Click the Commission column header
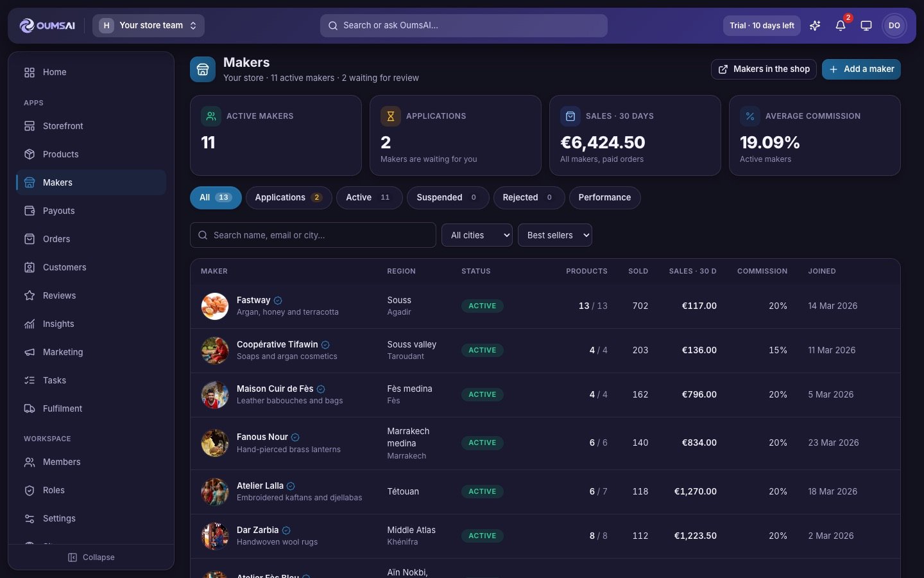Image resolution: width=924 pixels, height=578 pixels. pos(762,271)
